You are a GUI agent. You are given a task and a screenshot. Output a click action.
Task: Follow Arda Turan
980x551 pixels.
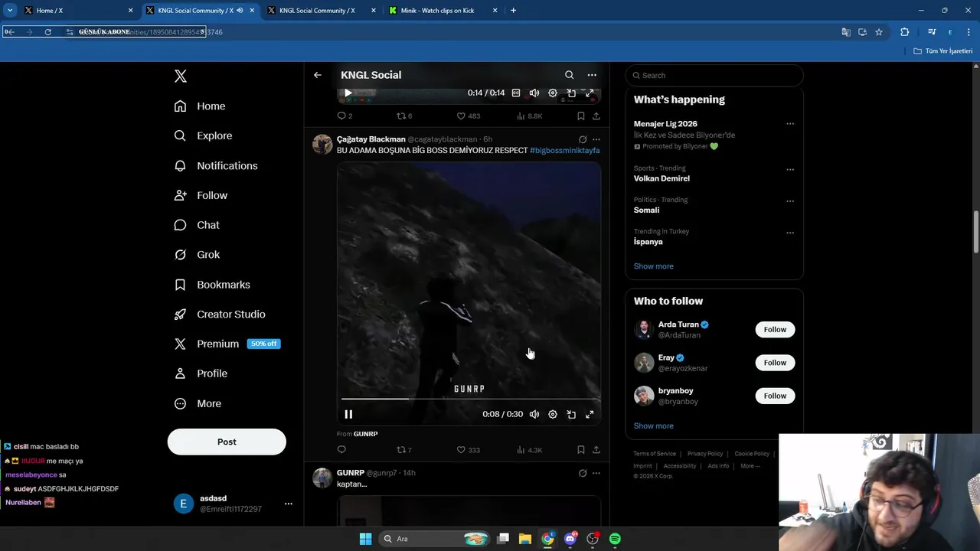pos(775,330)
